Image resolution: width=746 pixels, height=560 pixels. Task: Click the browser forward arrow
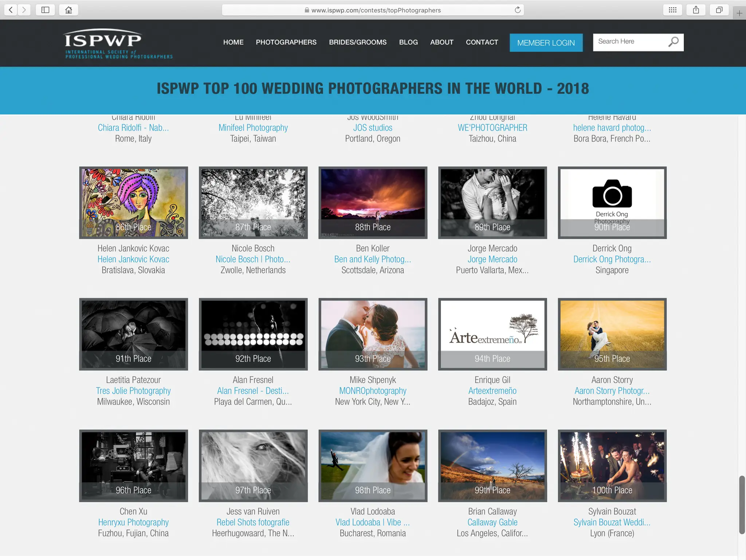click(24, 10)
